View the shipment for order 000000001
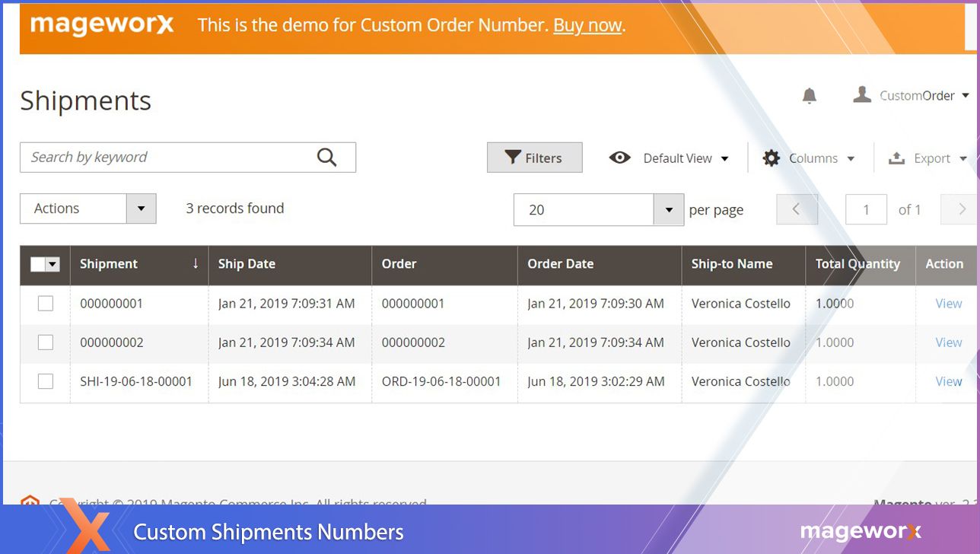980x554 pixels. 948,304
